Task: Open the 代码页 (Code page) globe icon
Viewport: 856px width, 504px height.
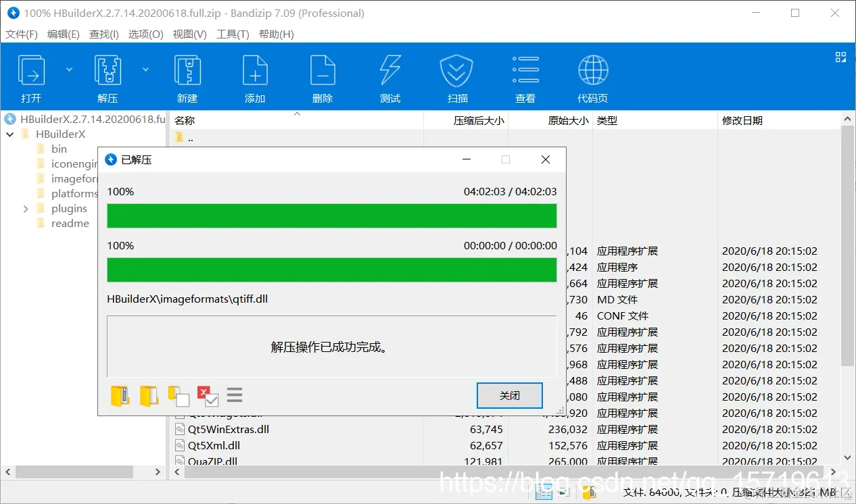Action: coord(593,76)
